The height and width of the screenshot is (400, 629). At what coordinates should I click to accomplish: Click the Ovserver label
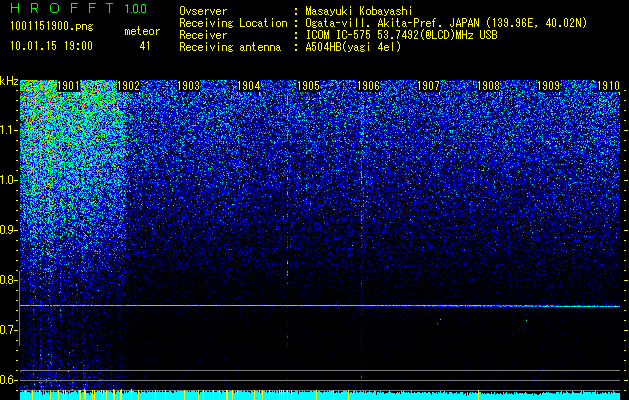pyautogui.click(x=203, y=11)
